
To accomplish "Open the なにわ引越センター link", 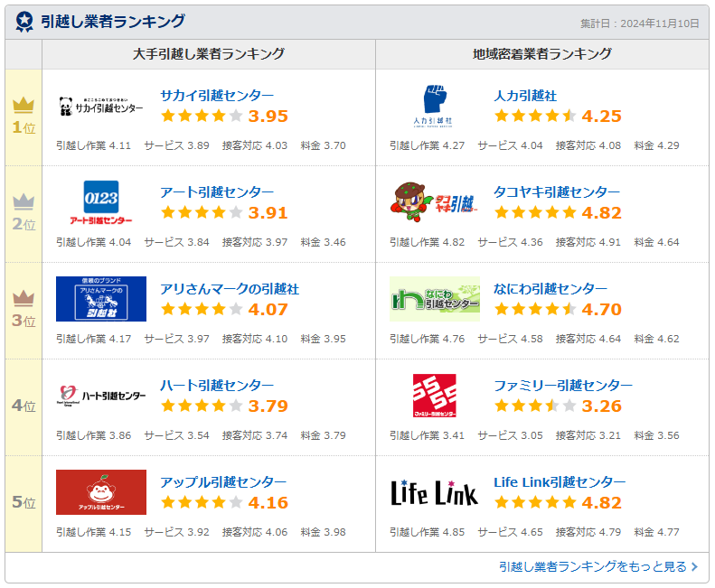I will [x=550, y=289].
